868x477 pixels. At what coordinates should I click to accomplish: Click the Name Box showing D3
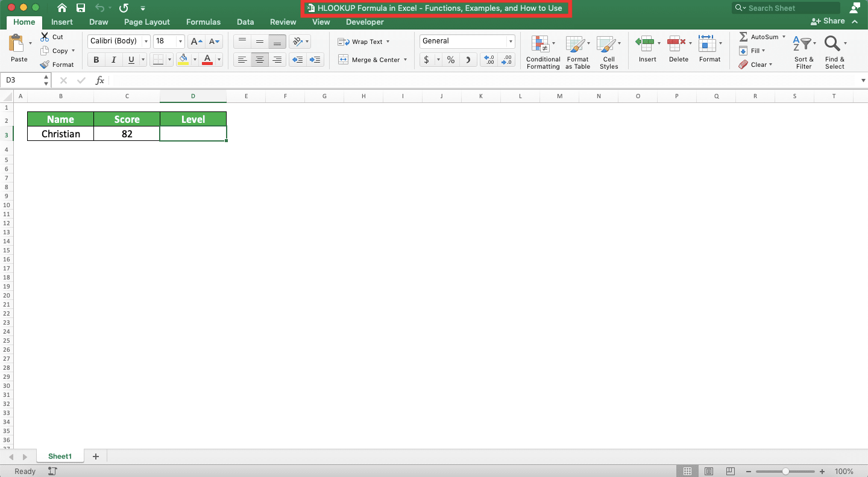coord(25,80)
